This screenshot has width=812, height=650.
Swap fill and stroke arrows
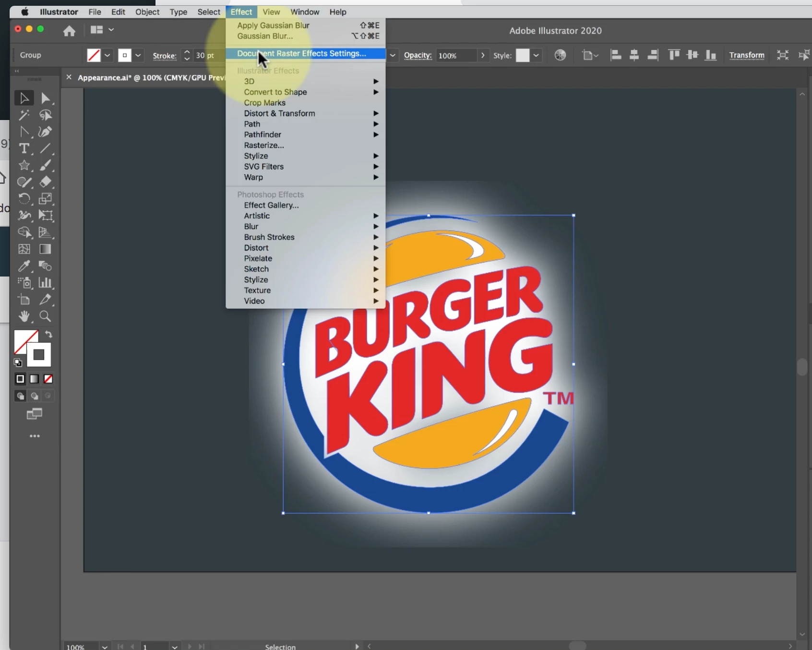click(48, 334)
